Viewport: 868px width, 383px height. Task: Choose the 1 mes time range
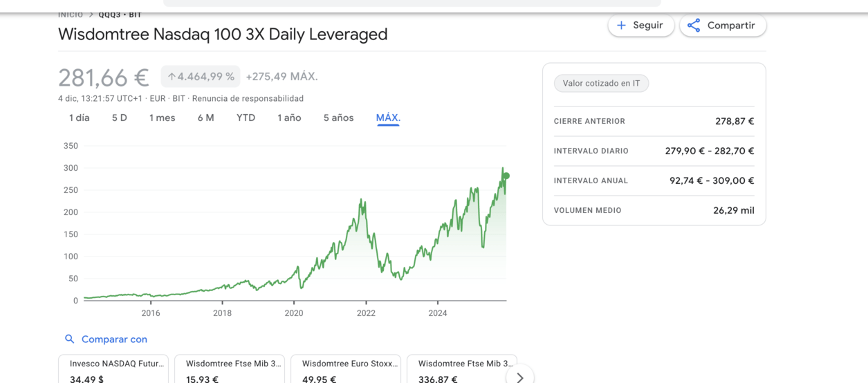[162, 118]
